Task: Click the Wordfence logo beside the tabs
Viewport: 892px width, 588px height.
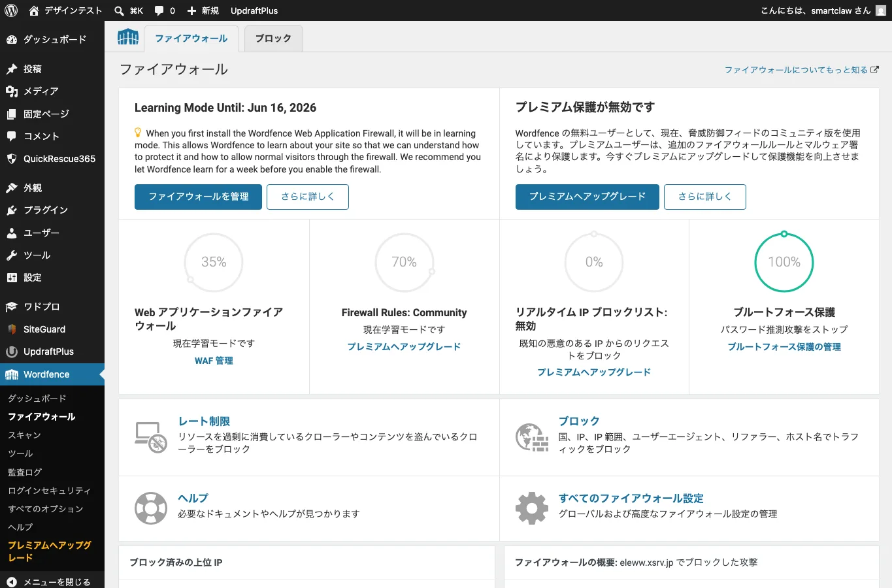Action: point(128,37)
